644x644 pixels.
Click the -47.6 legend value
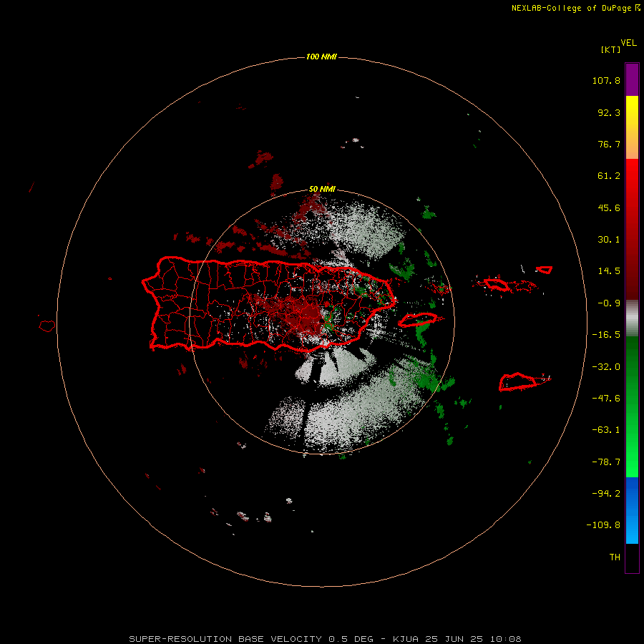(606, 399)
